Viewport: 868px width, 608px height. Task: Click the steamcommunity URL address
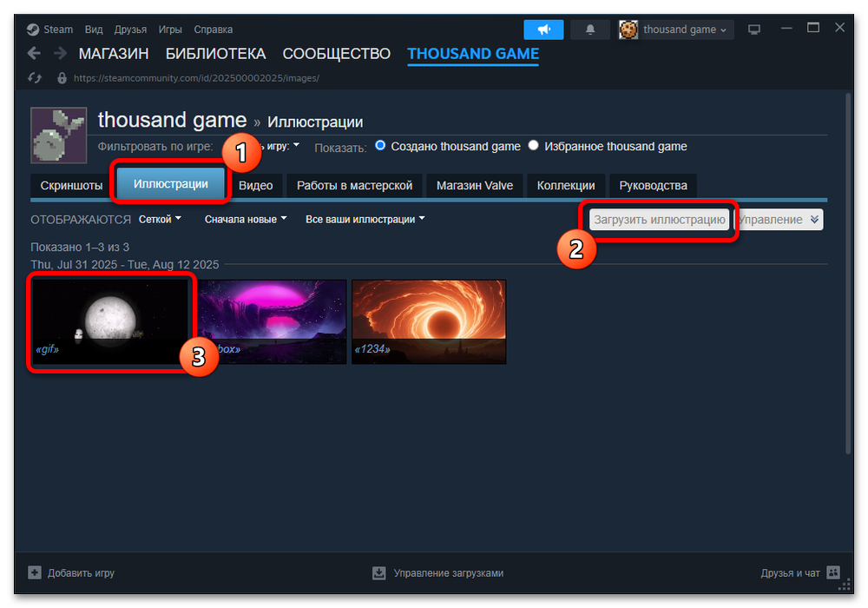pyautogui.click(x=196, y=78)
